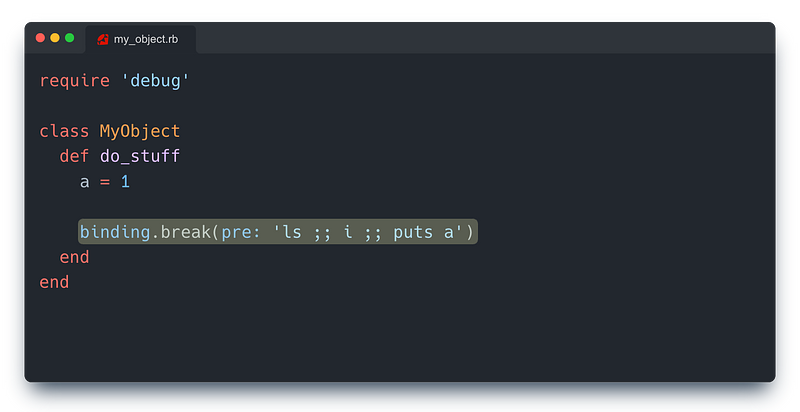Click the indented 'end' closing the method
This screenshot has width=800, height=412.
pos(74,257)
